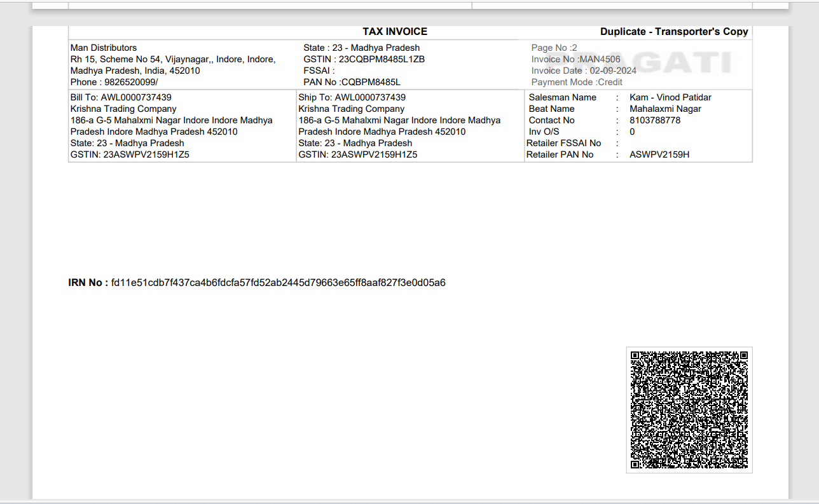
Task: Click the "Inv O/S" label
Action: tap(544, 132)
